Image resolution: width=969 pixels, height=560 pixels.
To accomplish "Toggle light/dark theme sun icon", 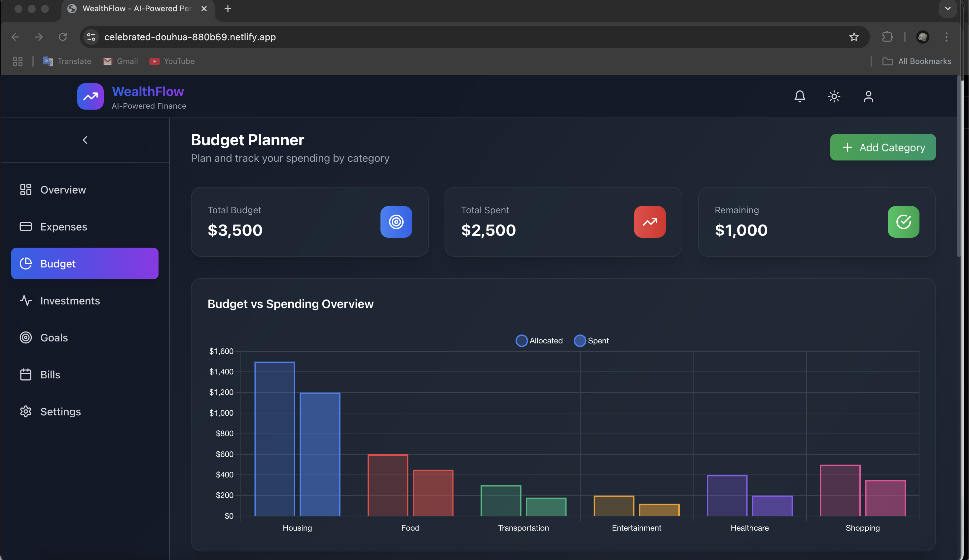I will pos(834,96).
